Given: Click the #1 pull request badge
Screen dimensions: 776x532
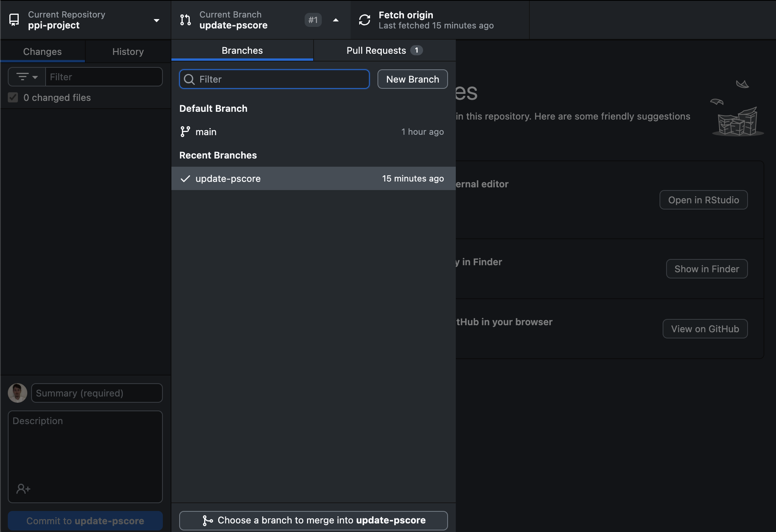Looking at the screenshot, I should click(313, 20).
